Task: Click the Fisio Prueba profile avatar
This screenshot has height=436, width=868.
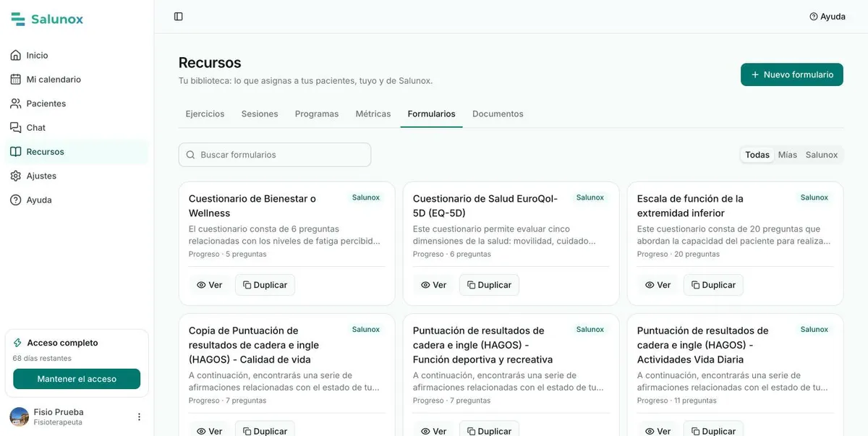Action: point(19,416)
